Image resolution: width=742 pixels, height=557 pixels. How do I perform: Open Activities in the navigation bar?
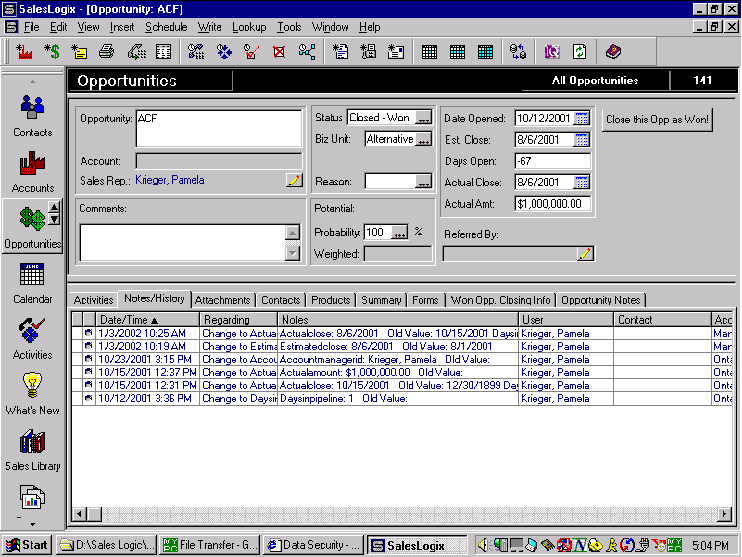(x=32, y=339)
